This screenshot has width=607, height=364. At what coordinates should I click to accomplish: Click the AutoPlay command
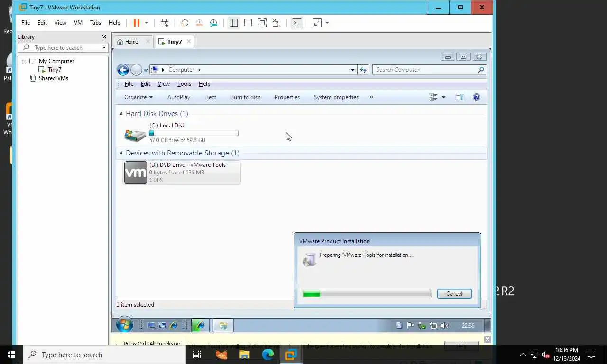point(179,97)
